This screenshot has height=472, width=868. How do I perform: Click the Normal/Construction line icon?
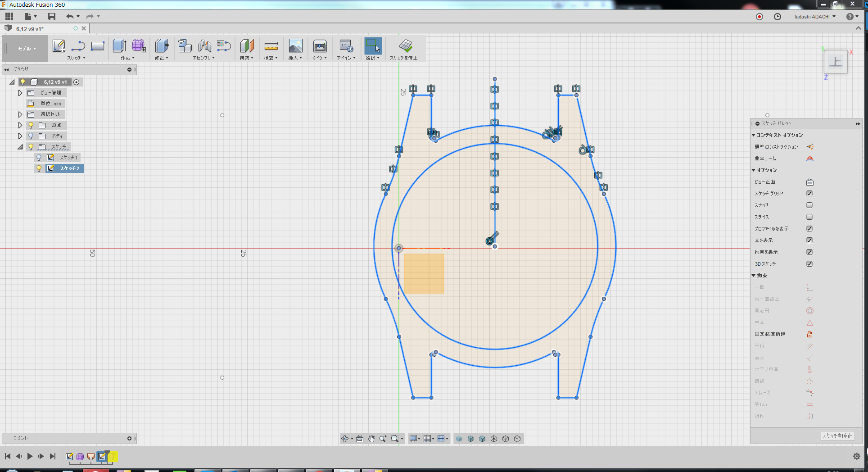pos(809,147)
